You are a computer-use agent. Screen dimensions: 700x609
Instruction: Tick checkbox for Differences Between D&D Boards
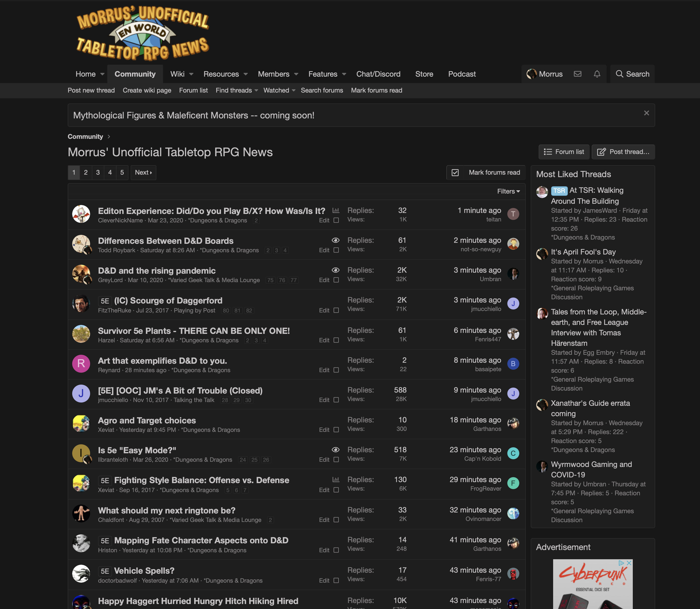pyautogui.click(x=336, y=251)
